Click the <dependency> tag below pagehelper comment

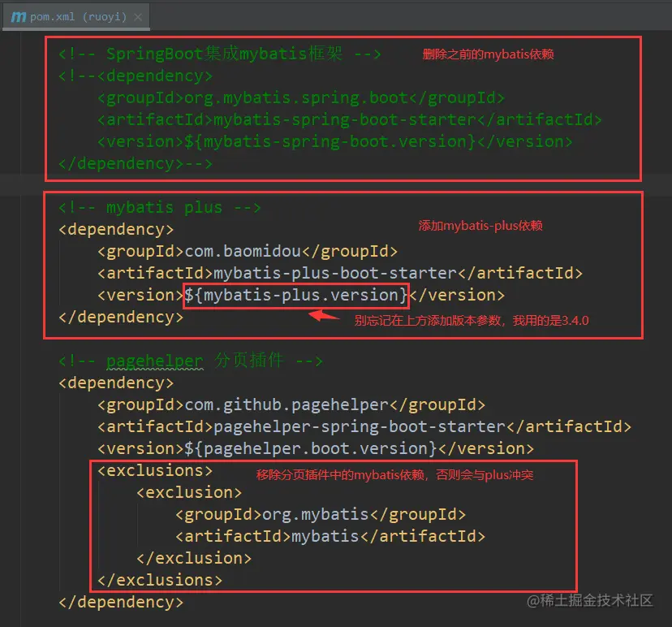[116, 383]
